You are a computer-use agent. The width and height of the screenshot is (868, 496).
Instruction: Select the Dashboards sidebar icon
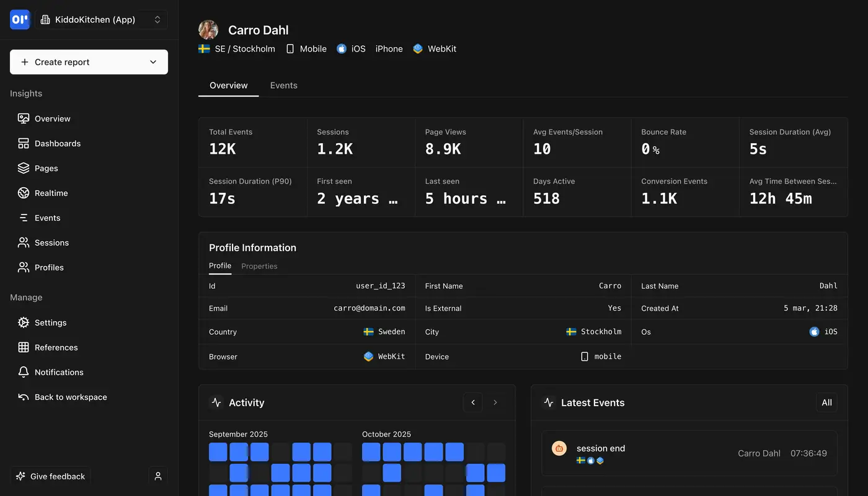[23, 143]
